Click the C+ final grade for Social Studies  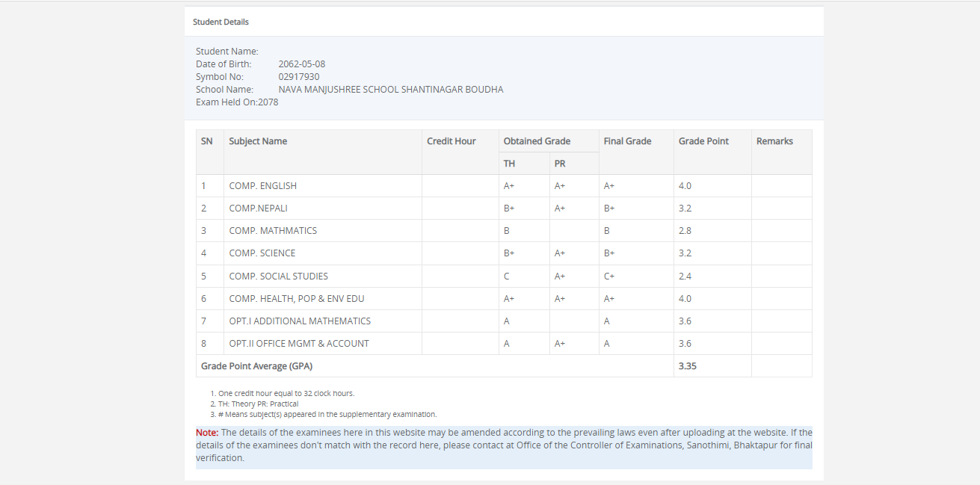click(x=609, y=277)
